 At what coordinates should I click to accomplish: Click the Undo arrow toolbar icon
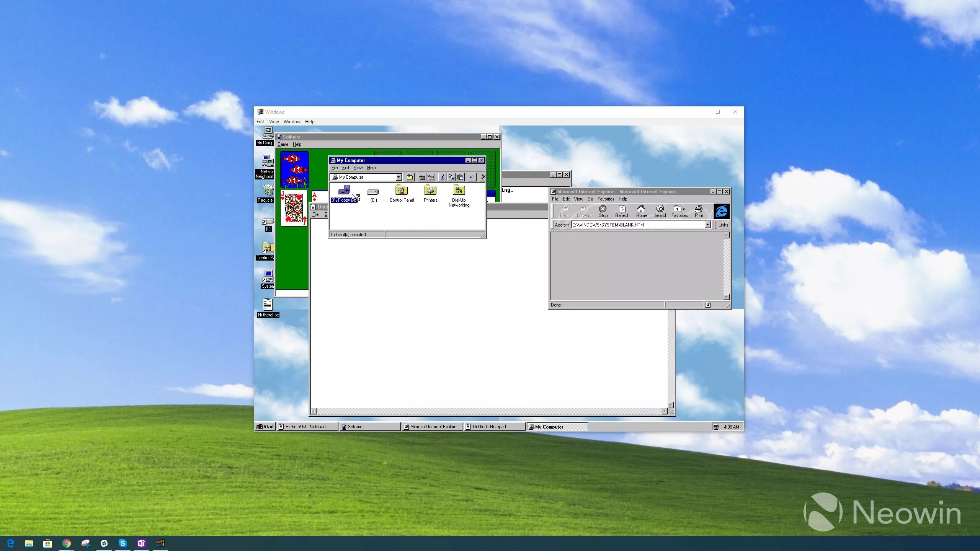coord(472,177)
